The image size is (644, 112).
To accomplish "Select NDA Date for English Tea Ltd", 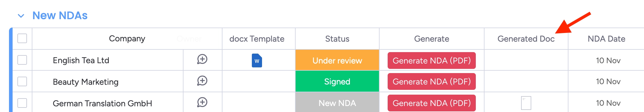I will click(x=608, y=60).
